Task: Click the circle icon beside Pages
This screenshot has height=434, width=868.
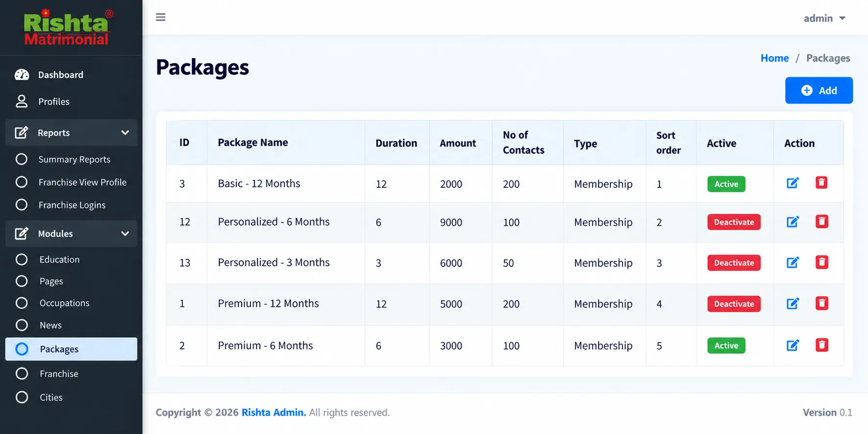Action: 22,281
